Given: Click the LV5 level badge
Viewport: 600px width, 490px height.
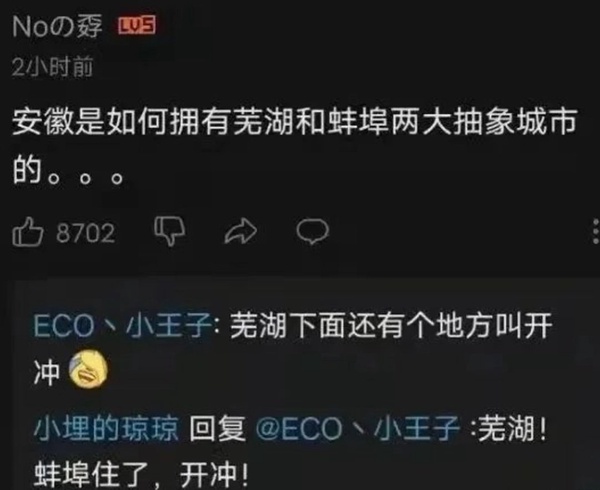Looking at the screenshot, I should (137, 26).
